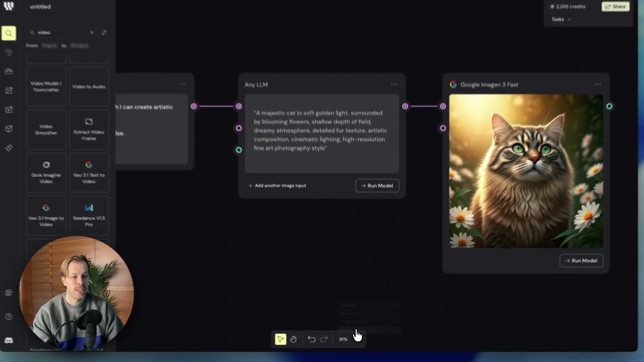
Task: Click the Share button
Action: (x=615, y=7)
